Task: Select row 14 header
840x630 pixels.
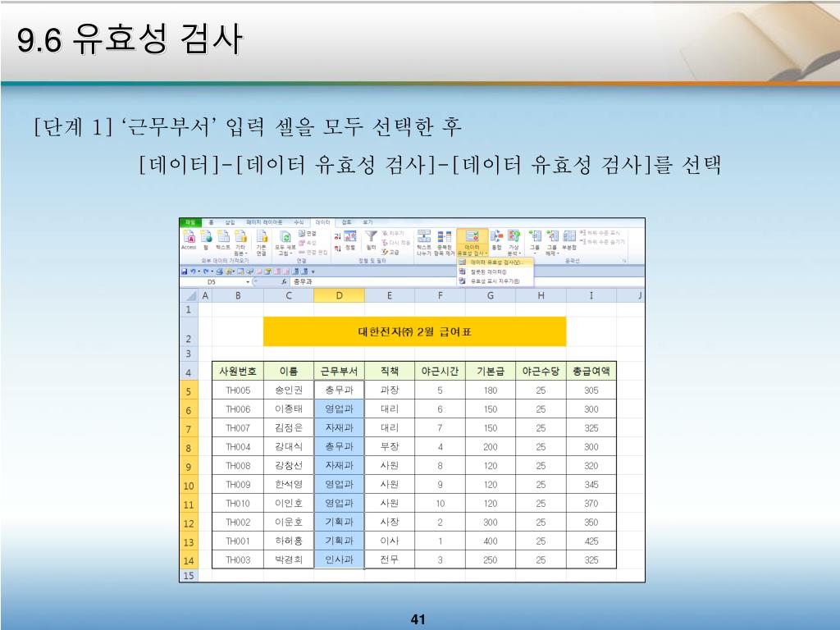Action: 189,560
